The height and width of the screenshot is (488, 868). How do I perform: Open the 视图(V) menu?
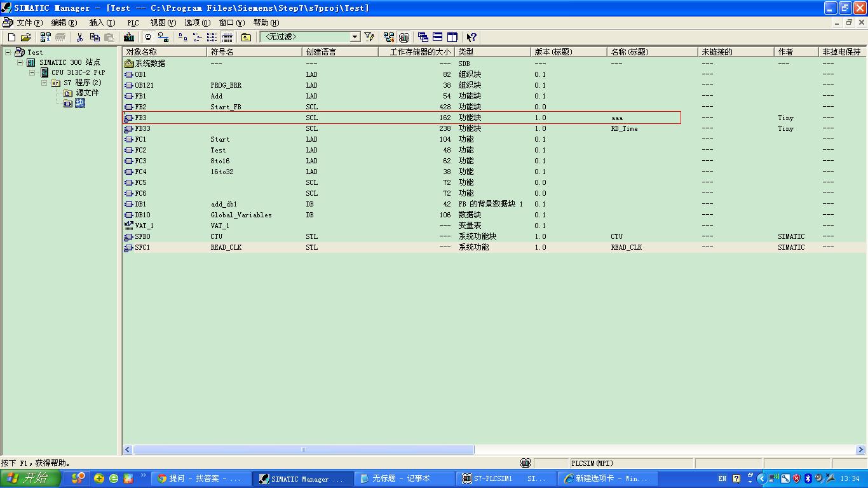163,23
